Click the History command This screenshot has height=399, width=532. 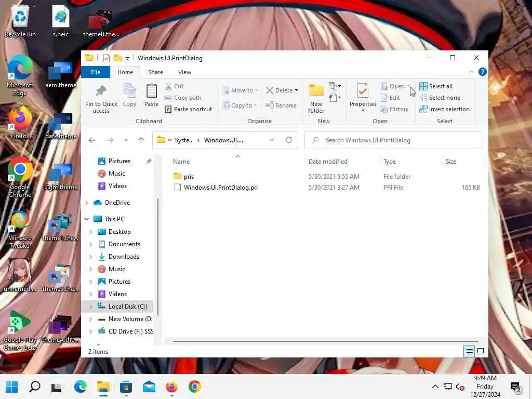[x=395, y=109]
